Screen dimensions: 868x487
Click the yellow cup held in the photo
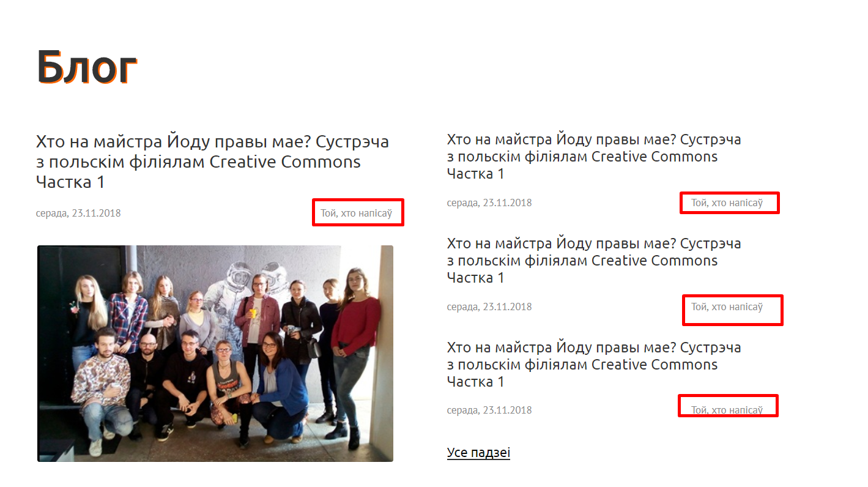[253, 313]
